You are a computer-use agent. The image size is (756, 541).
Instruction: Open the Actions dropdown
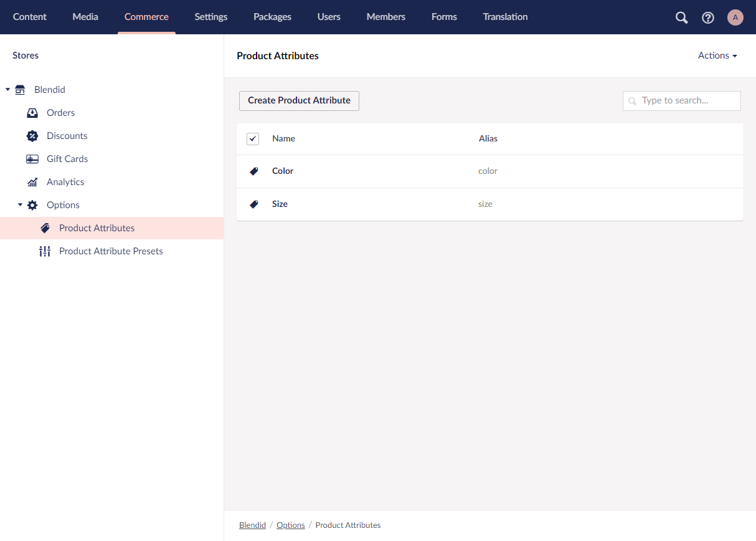tap(717, 55)
